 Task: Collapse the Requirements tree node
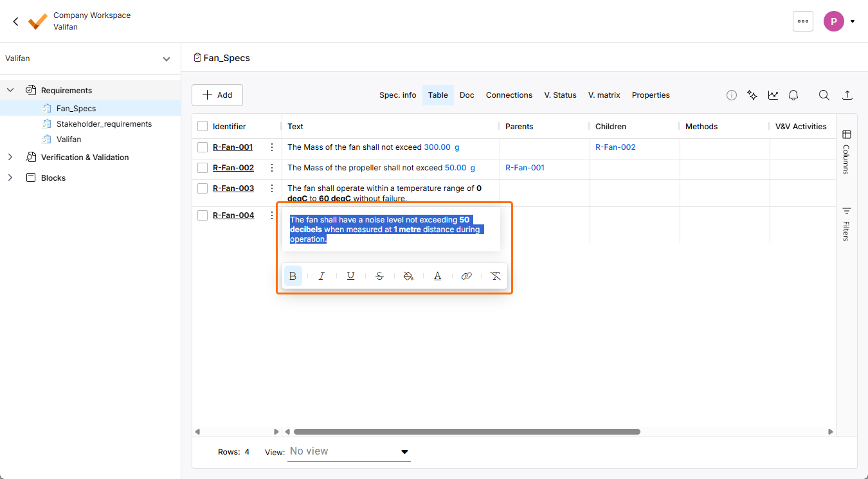(x=10, y=91)
